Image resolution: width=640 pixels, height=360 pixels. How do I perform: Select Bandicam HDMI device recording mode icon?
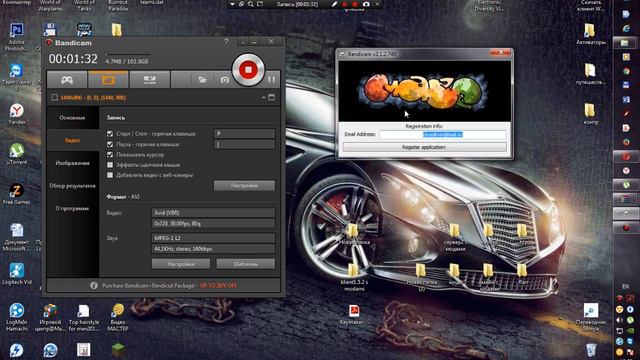(x=149, y=80)
